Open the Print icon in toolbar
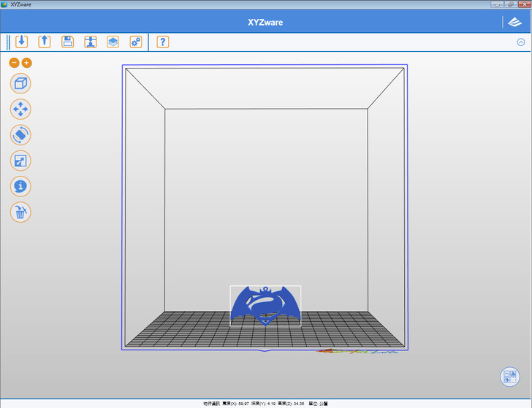Screen dimensions: 532x408 (x=90, y=42)
